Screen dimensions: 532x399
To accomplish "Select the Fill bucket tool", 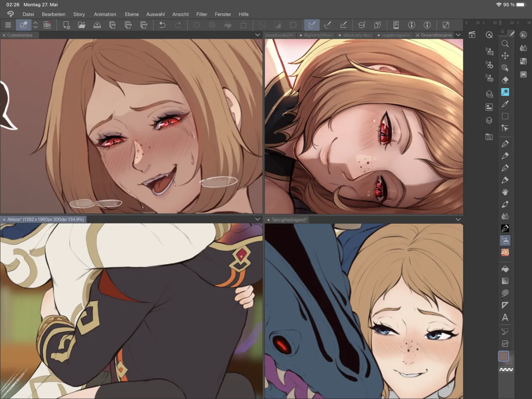I will tap(505, 269).
